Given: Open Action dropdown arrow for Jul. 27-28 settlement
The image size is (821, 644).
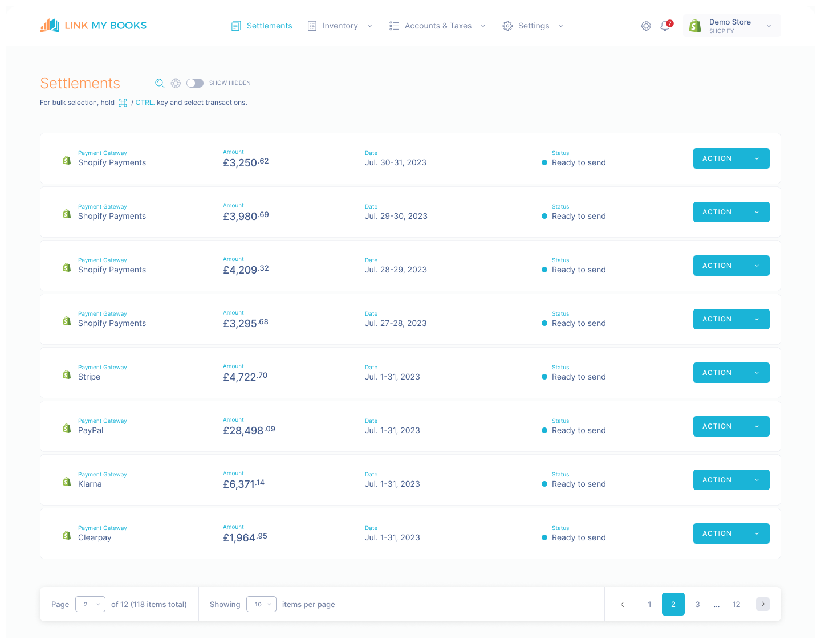Looking at the screenshot, I should [x=757, y=319].
